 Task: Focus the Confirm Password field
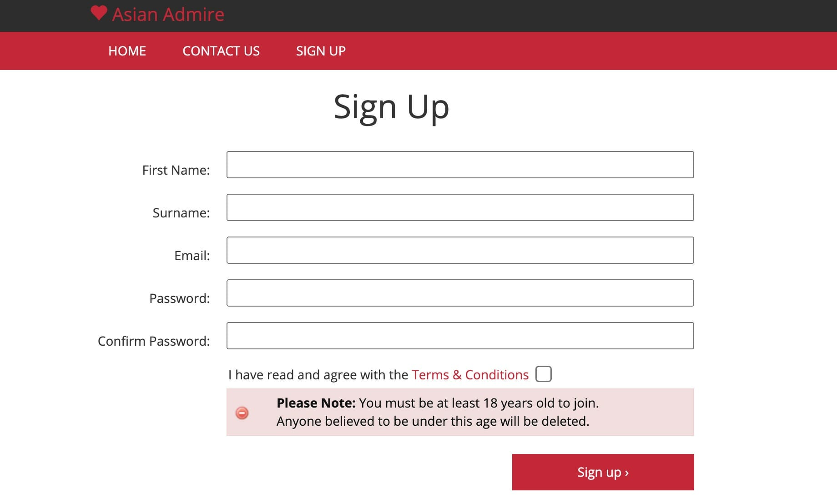[460, 336]
